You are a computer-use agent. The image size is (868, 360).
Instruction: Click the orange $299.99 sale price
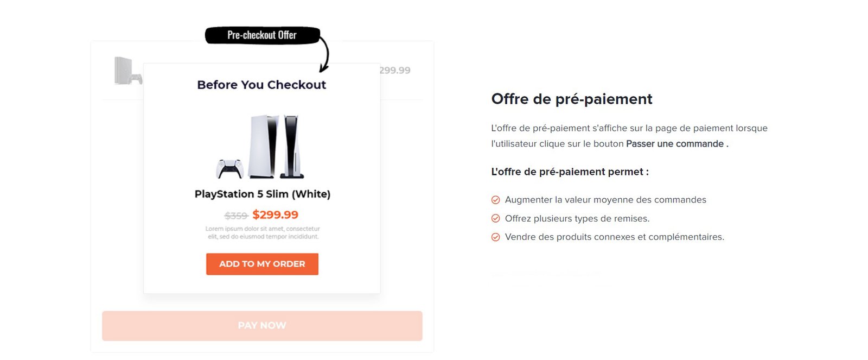pos(275,214)
